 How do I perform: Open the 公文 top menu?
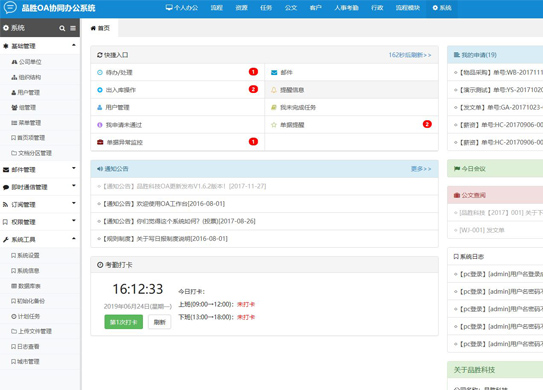(291, 8)
